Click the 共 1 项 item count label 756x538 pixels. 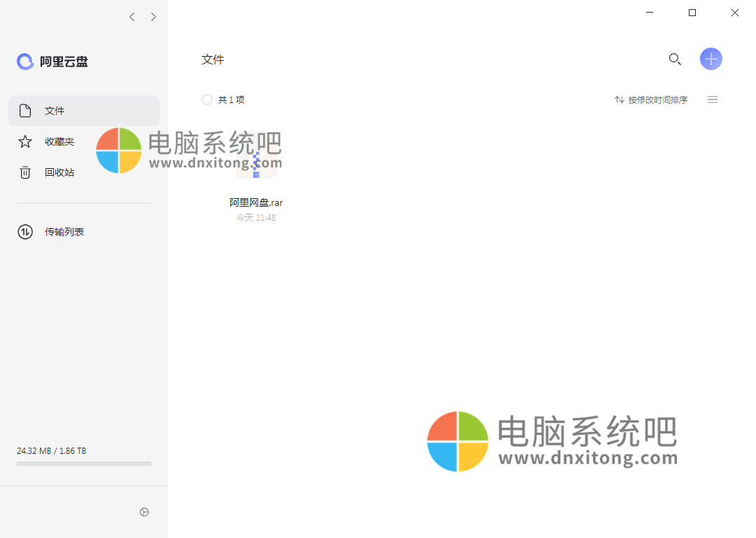click(x=233, y=99)
